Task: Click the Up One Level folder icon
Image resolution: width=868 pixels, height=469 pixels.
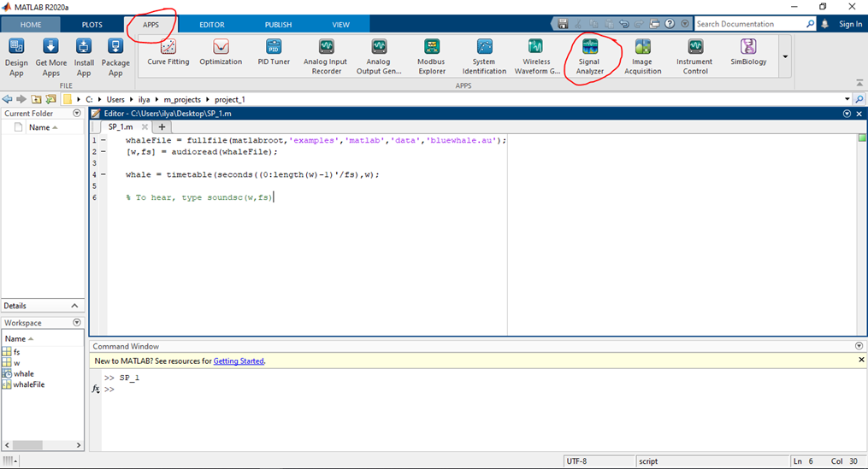Action: pyautogui.click(x=36, y=99)
